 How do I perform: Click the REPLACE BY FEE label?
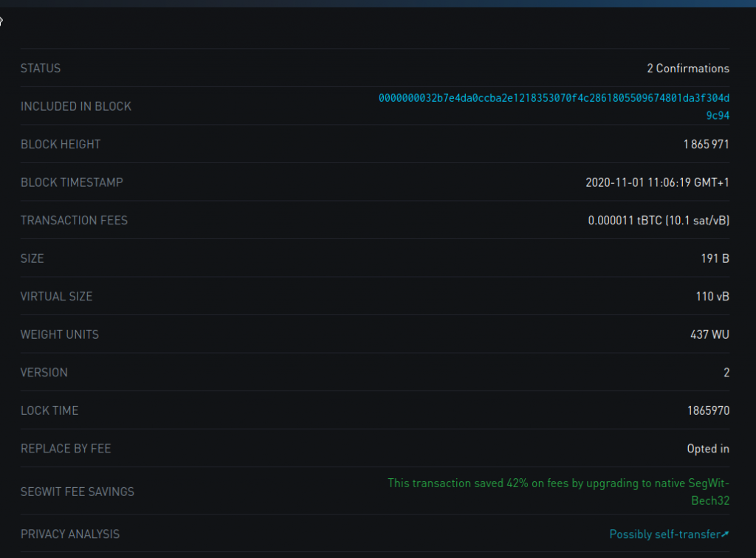point(66,449)
